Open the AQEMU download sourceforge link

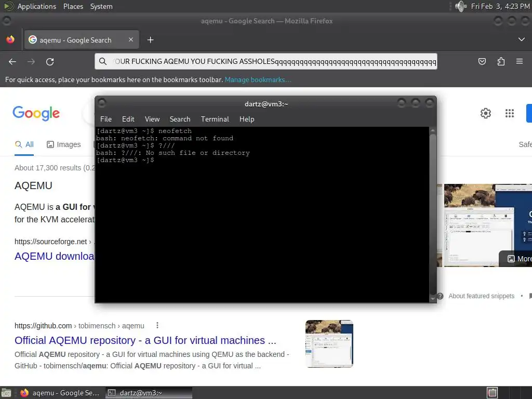(54, 256)
